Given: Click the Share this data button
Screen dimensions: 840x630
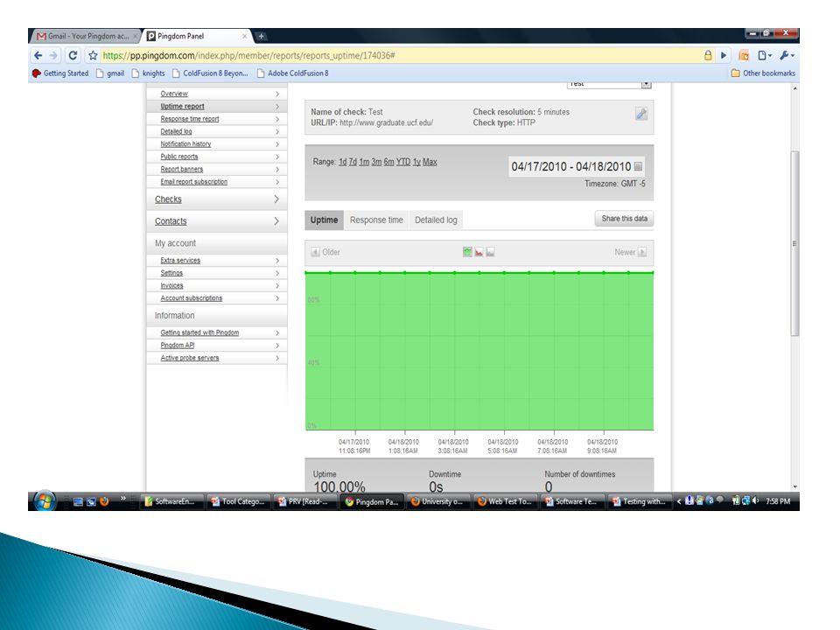Looking at the screenshot, I should 624,219.
